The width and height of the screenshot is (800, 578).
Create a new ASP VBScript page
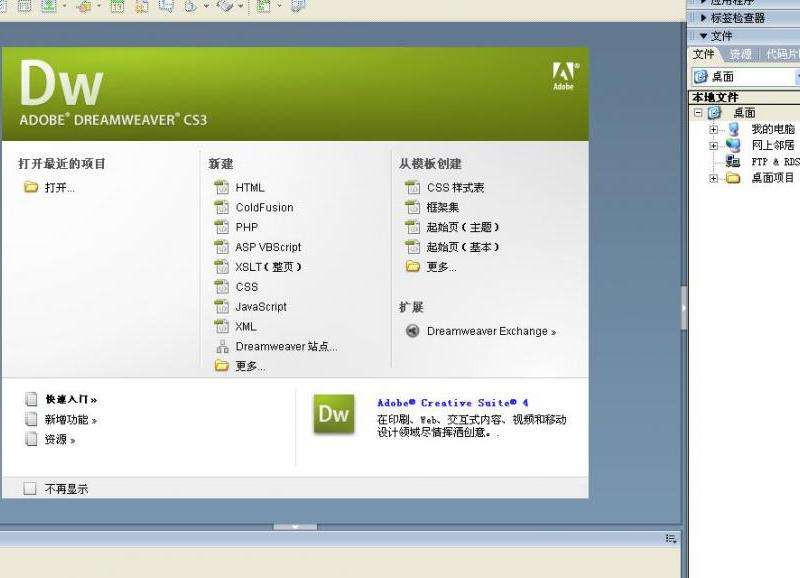click(258, 247)
